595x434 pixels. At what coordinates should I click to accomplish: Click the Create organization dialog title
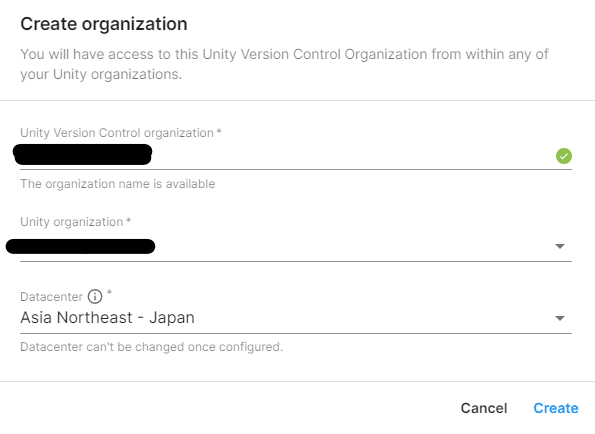click(x=104, y=24)
